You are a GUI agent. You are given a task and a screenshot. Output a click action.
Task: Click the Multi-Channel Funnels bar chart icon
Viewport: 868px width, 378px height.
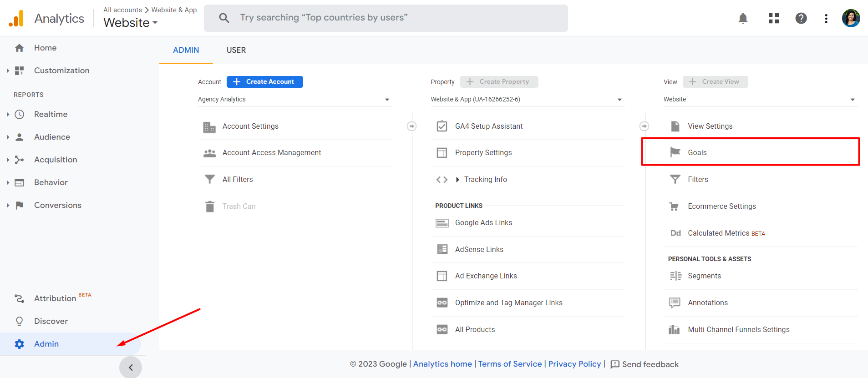[674, 329]
